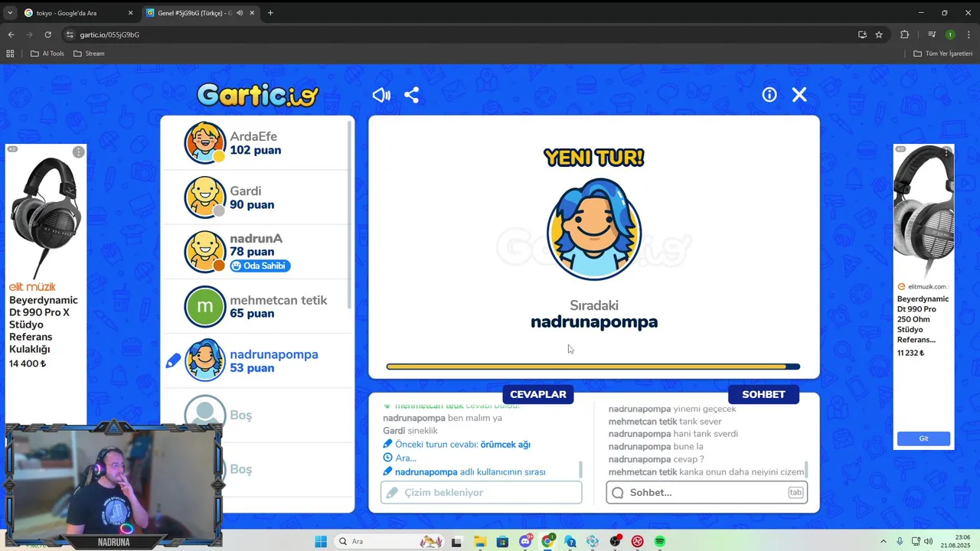Mute audio on the Gartic browser tab
This screenshot has height=551, width=980.
[240, 13]
